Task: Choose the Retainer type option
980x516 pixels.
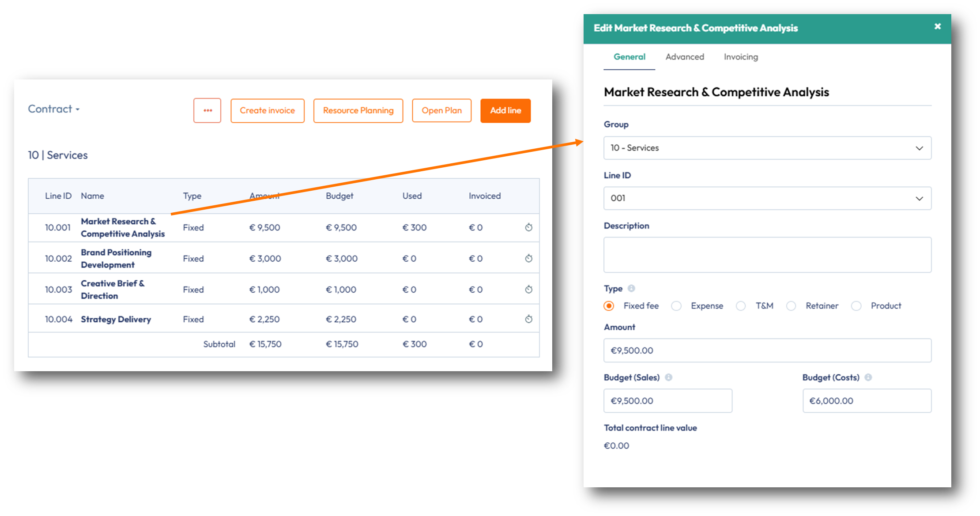Action: [x=791, y=306]
